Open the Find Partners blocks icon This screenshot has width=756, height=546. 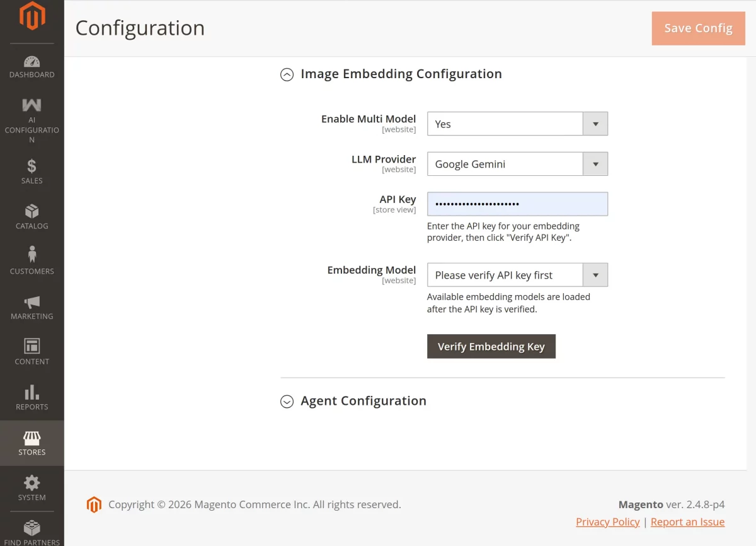coord(31,528)
